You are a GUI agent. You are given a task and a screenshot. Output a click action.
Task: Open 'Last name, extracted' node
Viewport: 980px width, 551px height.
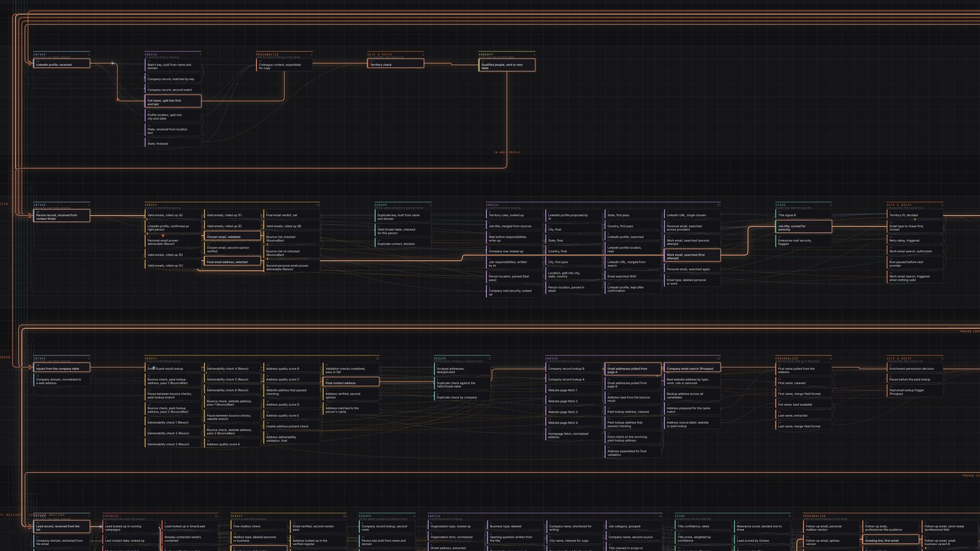[x=804, y=414]
